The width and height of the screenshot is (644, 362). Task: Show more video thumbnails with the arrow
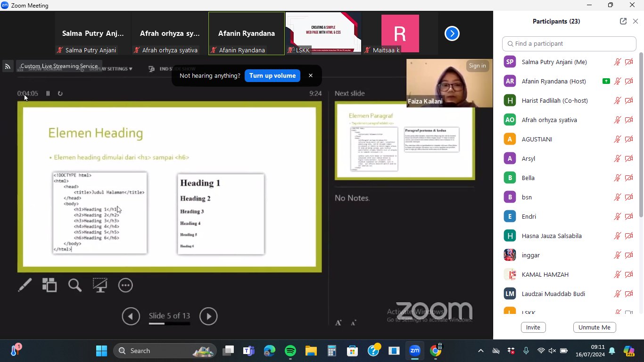click(x=452, y=33)
